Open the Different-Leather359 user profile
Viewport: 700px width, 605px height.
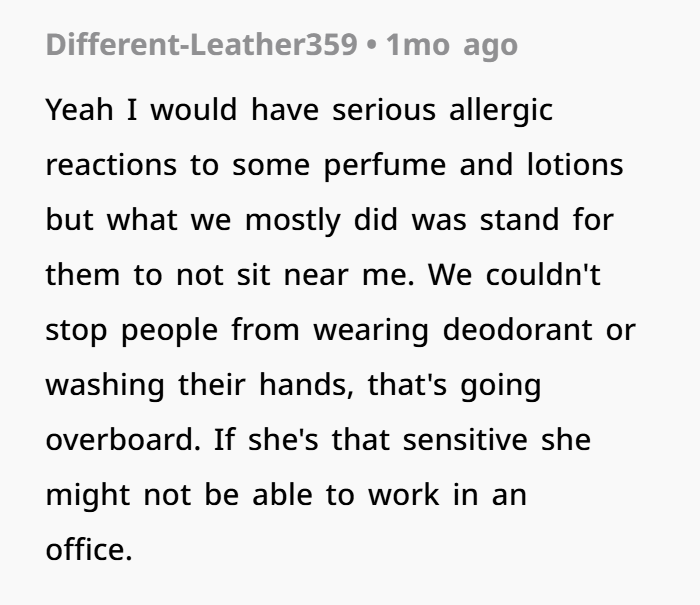(x=200, y=46)
